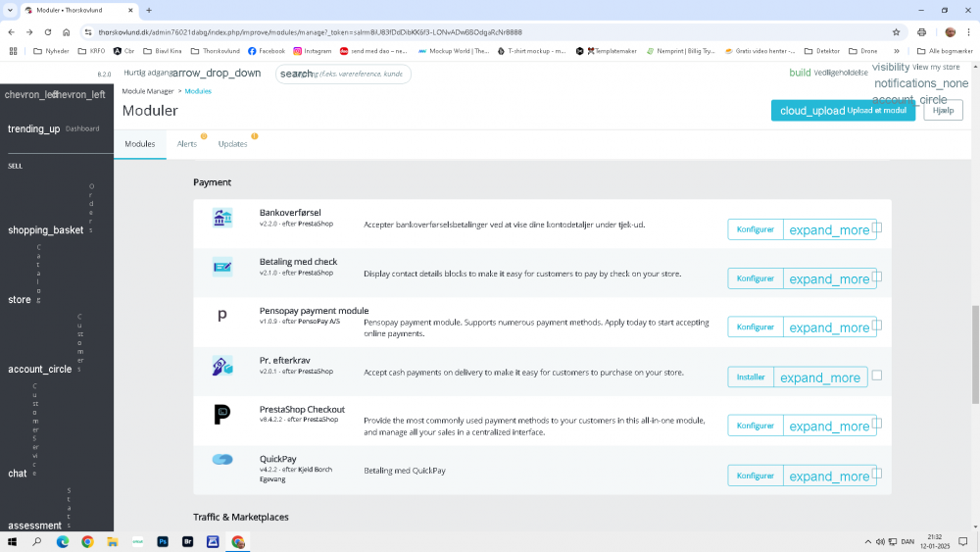980x552 pixels.
Task: Open the Hurtig adgang quick access dropdown
Action: [x=192, y=74]
